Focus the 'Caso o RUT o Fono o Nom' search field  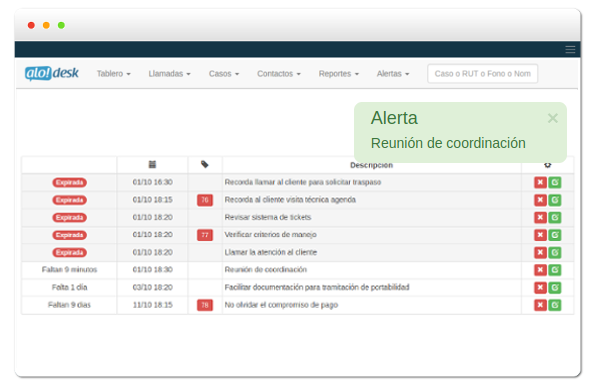click(483, 73)
